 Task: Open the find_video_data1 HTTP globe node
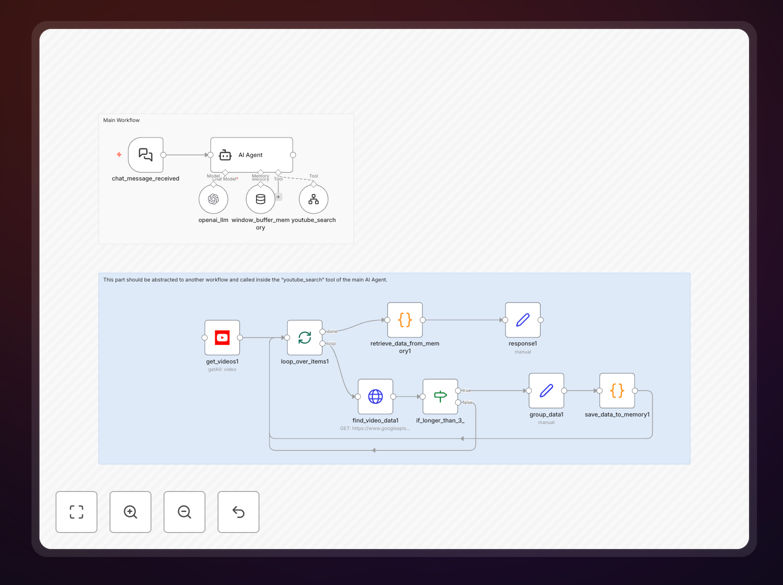click(x=376, y=397)
